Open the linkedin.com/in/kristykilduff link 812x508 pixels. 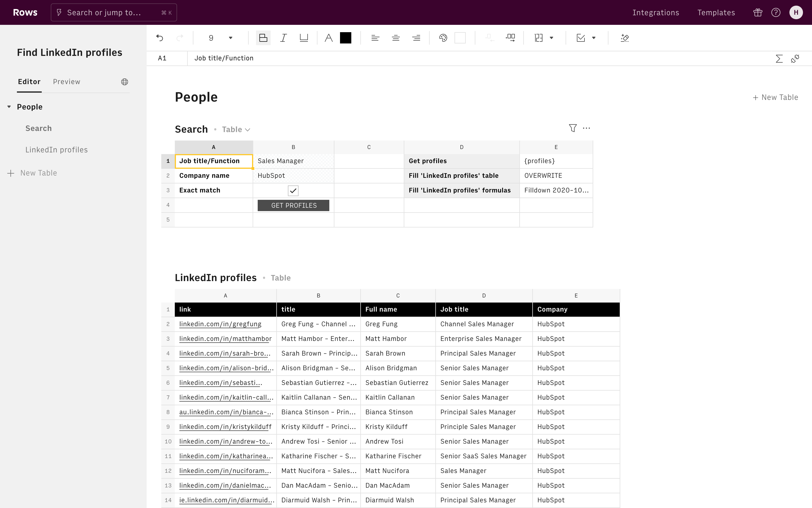225,427
